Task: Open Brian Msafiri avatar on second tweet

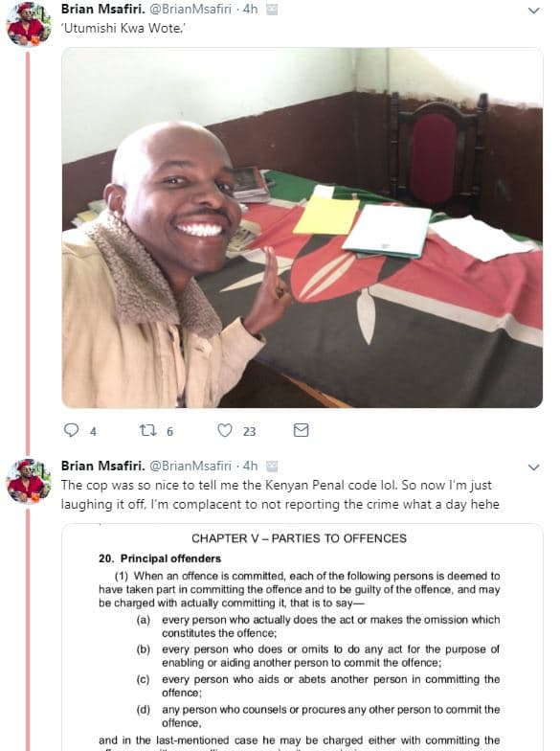Action: [29, 481]
